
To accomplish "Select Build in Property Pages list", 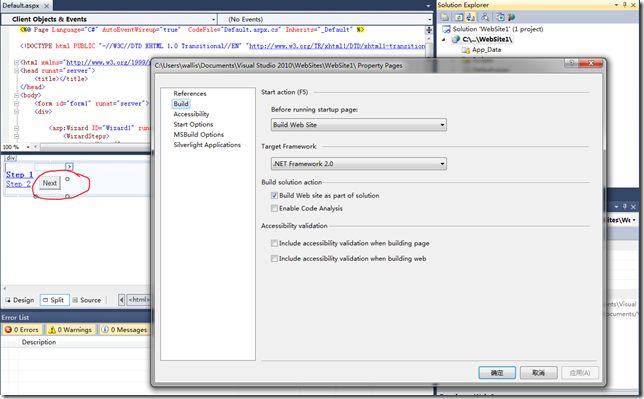I will coord(181,104).
